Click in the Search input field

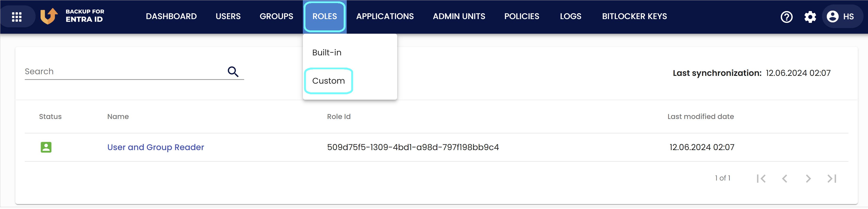click(125, 71)
